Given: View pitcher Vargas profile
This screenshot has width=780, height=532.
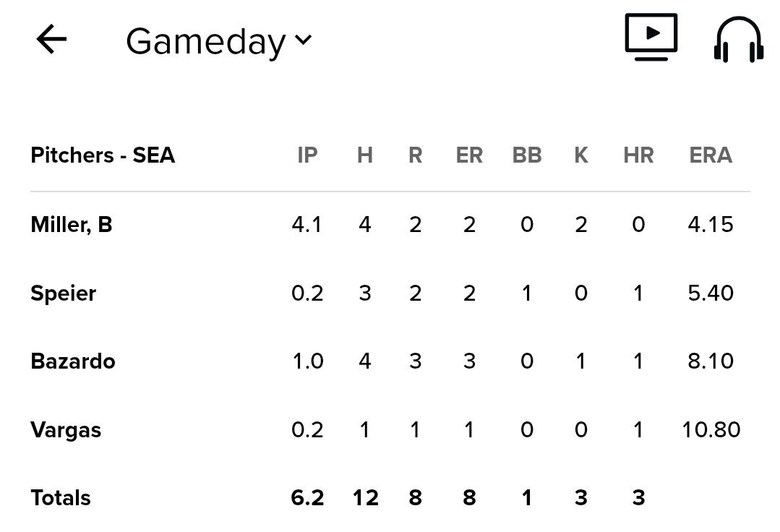Looking at the screenshot, I should (x=66, y=430).
